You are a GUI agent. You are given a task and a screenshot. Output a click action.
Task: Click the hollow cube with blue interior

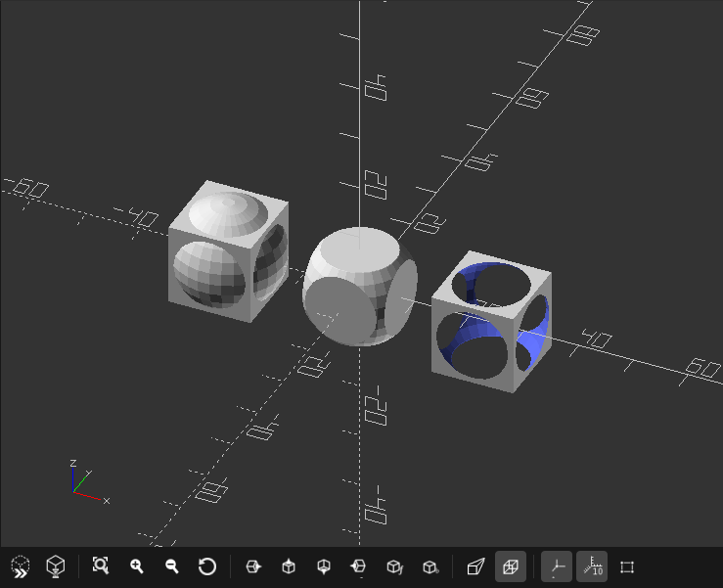[491, 327]
